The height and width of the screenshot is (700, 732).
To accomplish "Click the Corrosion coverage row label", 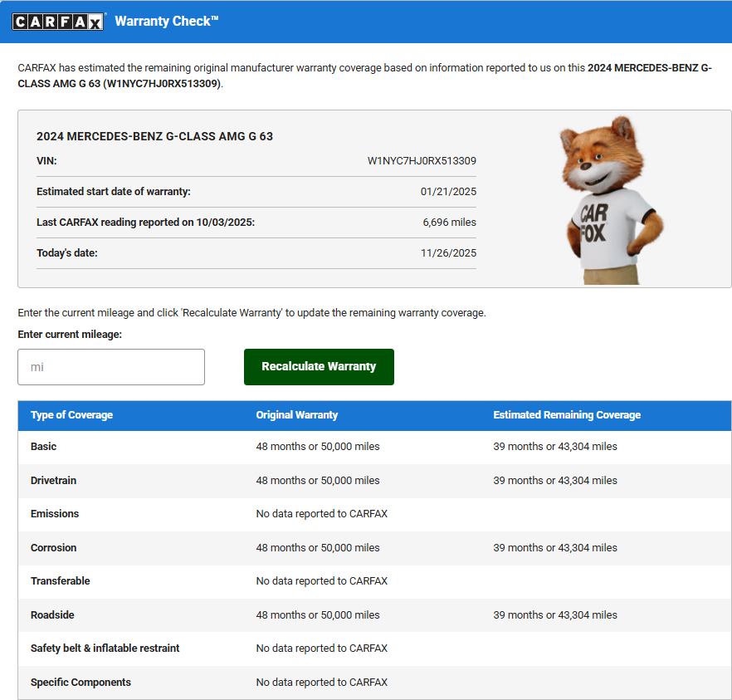I will pyautogui.click(x=53, y=548).
